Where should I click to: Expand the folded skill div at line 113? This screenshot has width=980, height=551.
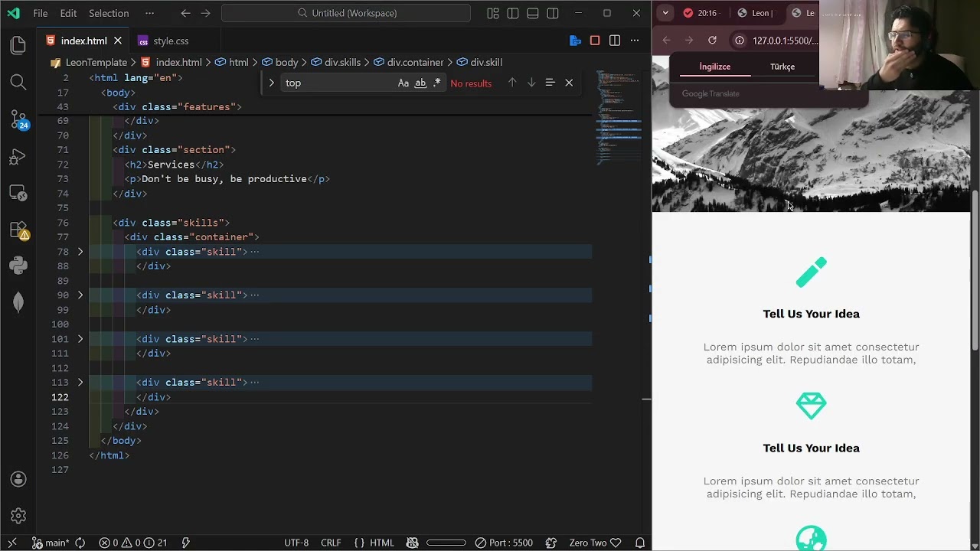coord(80,383)
